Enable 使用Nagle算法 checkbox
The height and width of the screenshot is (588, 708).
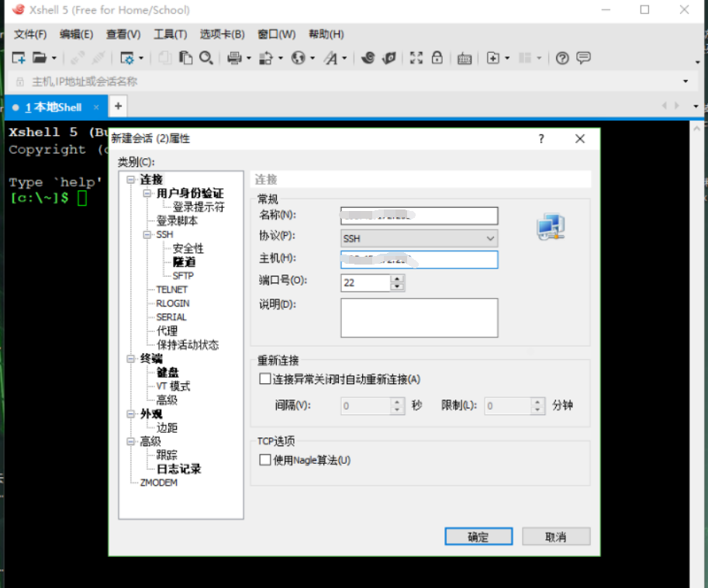point(265,460)
